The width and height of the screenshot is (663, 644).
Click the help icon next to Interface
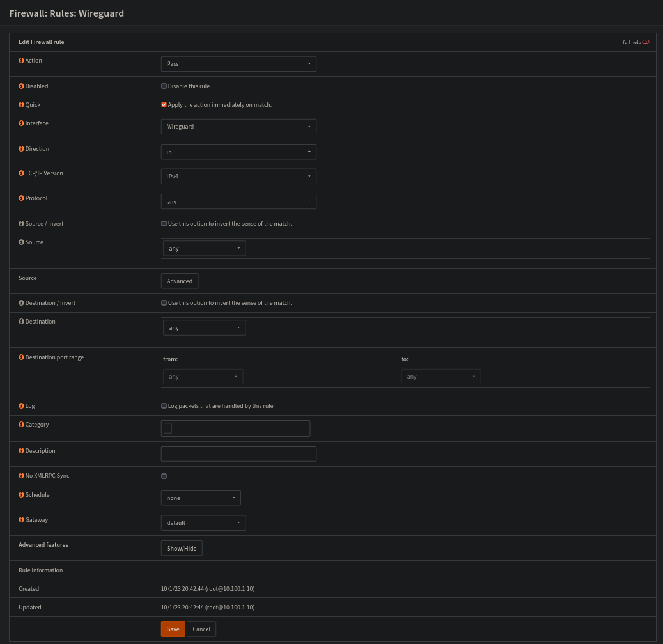[21, 123]
